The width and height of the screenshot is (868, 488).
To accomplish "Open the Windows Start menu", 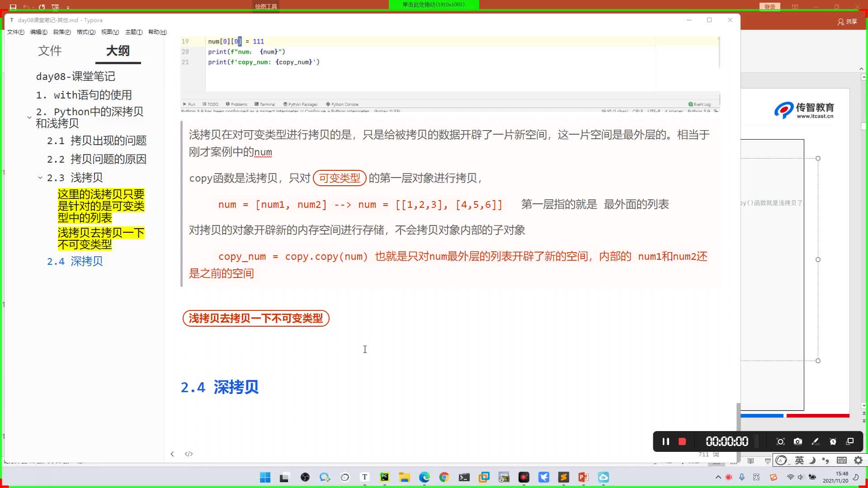I will pyautogui.click(x=265, y=477).
